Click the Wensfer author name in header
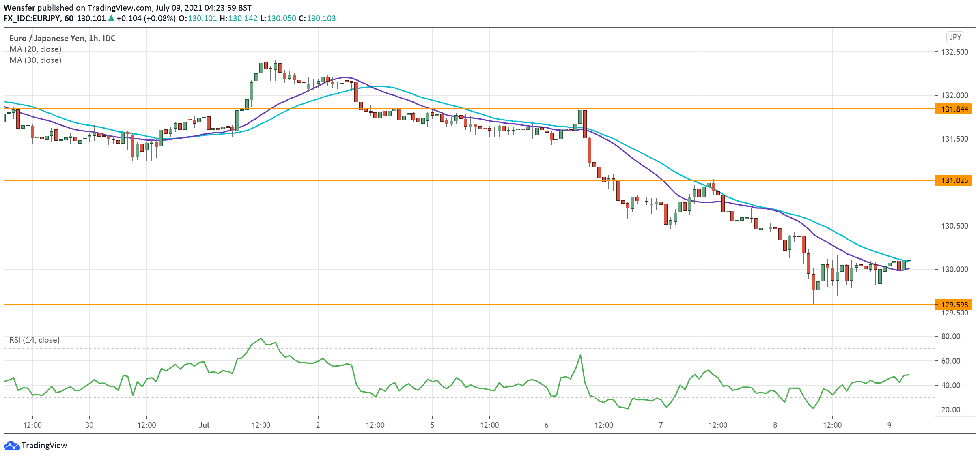The height and width of the screenshot is (457, 980). [19, 8]
